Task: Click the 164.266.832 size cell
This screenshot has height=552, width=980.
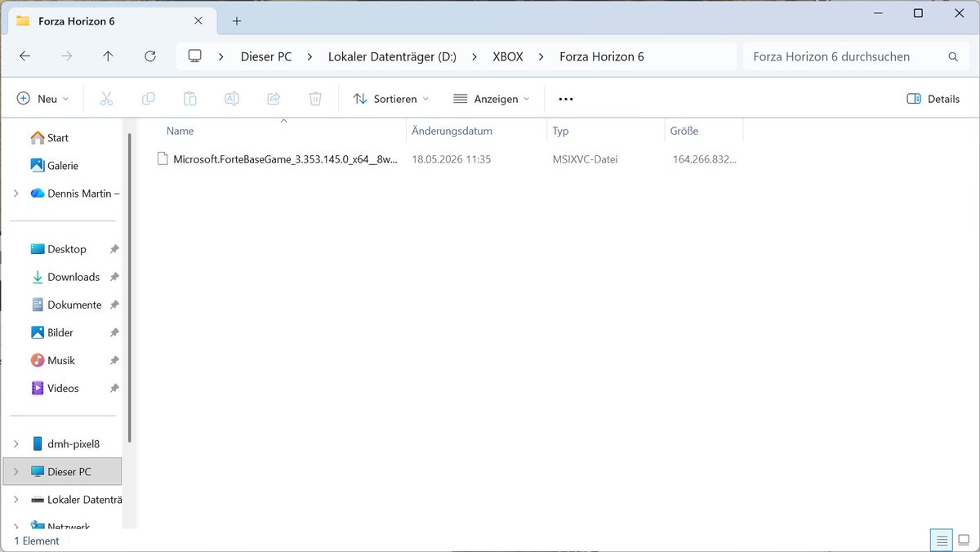Action: [704, 159]
